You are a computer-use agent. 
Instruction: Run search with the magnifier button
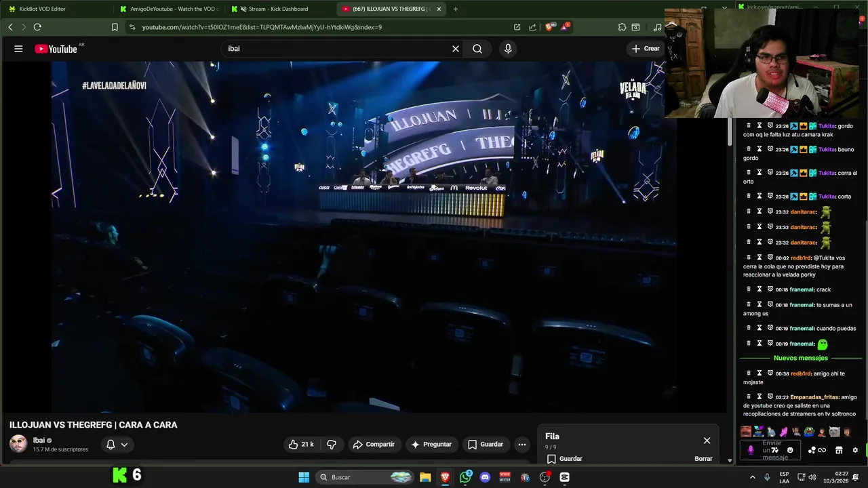[x=477, y=49]
